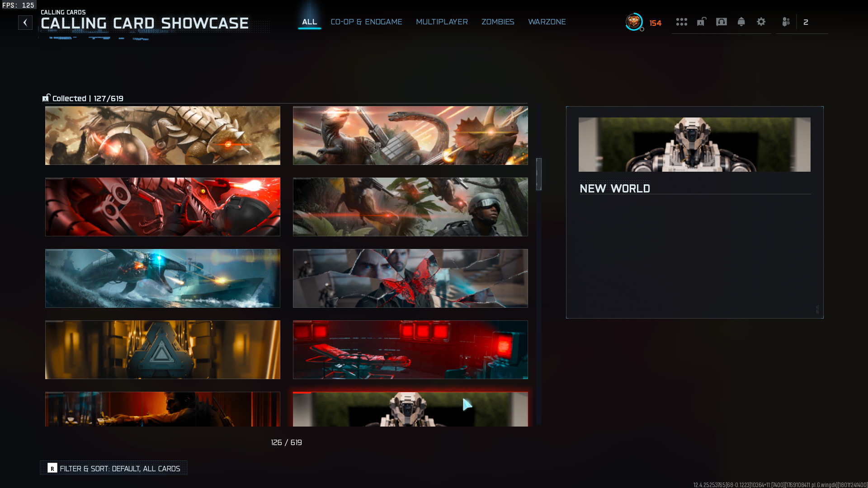
Task: Select the armored ankylosaurus calling card
Action: click(x=163, y=136)
